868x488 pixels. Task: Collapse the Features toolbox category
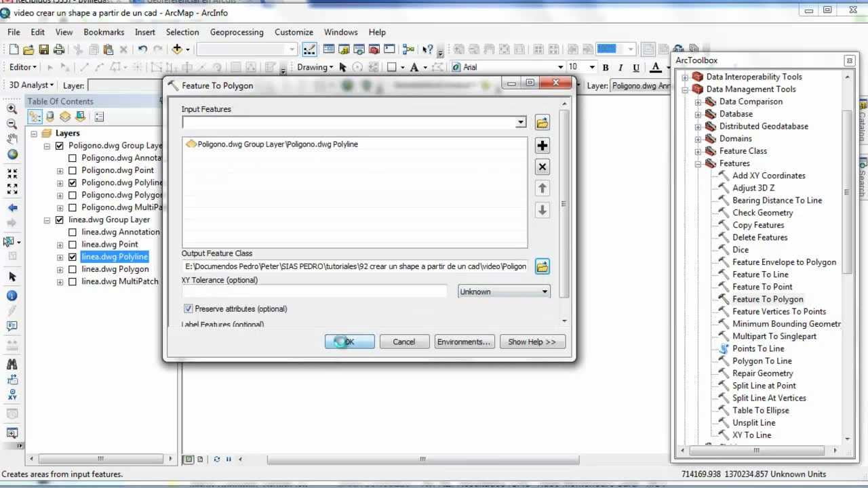point(697,163)
